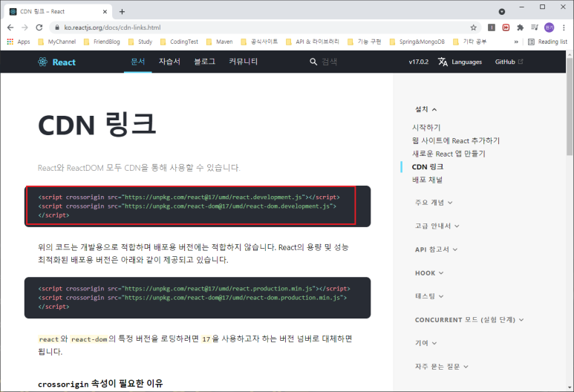Open the Reading list panel
574x392 pixels.
pyautogui.click(x=548, y=42)
